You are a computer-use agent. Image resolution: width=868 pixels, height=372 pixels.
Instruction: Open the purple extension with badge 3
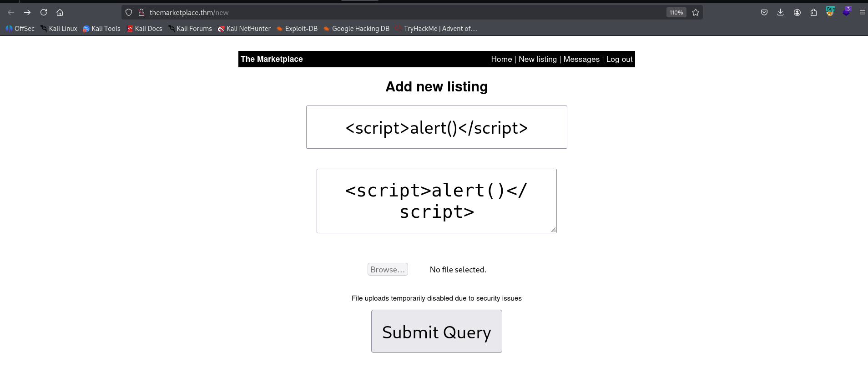coord(847,12)
